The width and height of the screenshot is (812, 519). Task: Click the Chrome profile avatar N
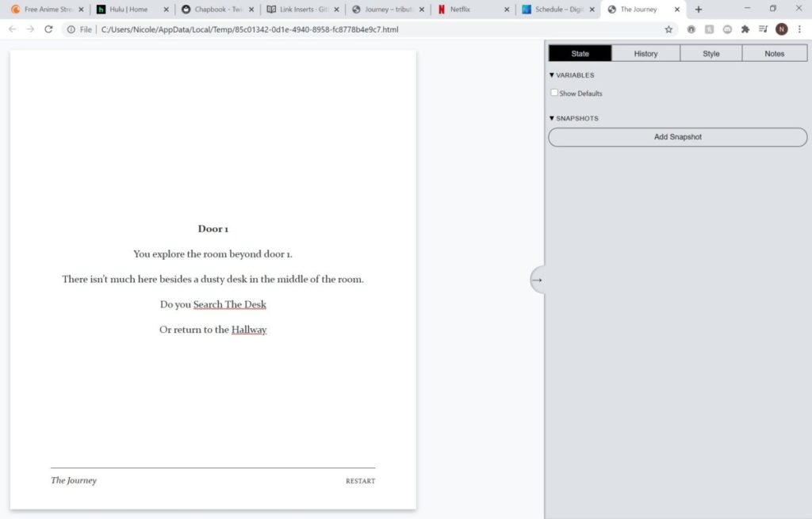pyautogui.click(x=781, y=29)
